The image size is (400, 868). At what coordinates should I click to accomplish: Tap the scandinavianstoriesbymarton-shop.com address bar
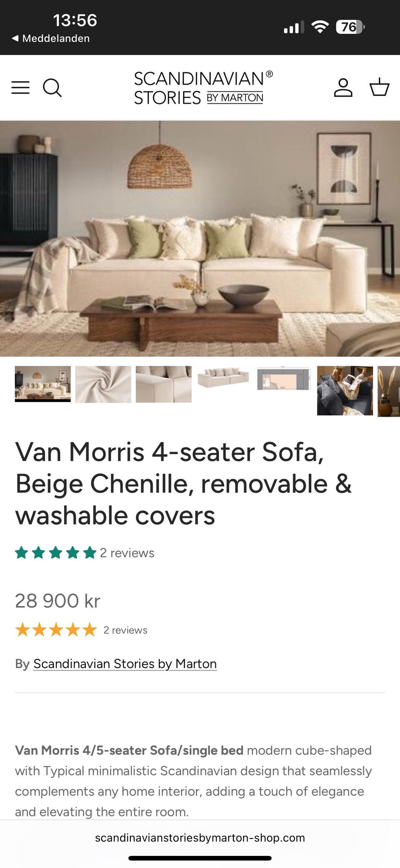pyautogui.click(x=200, y=838)
